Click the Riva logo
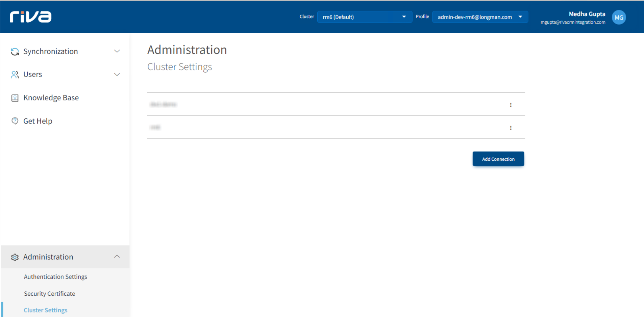Viewport: 644px width, 317px height. pos(31,17)
